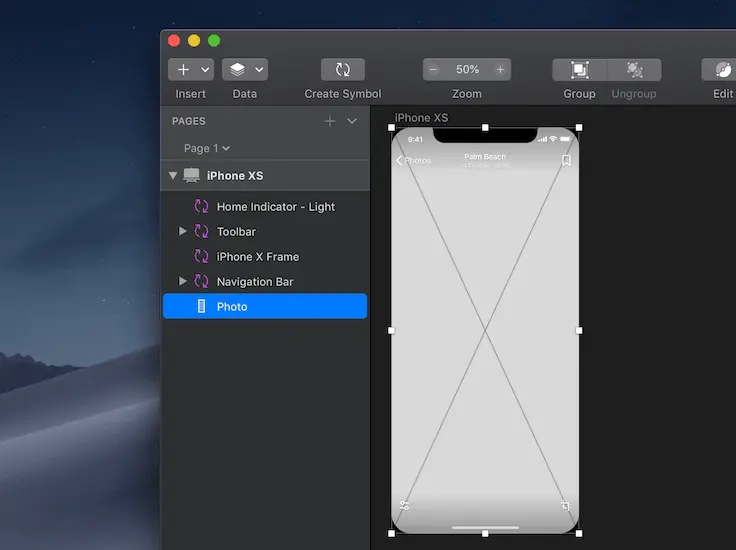Click the iPhone X Frame symbol icon

coord(201,256)
